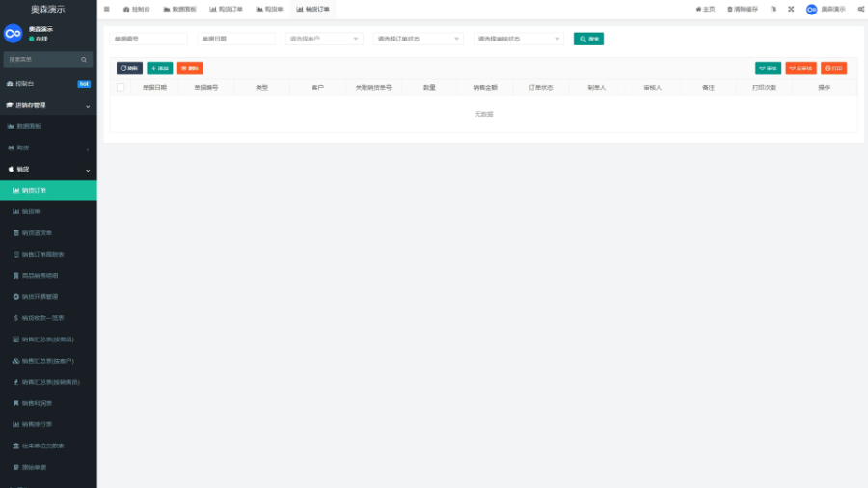This screenshot has width=868, height=488.
Task: Click the 操作 column header
Action: (x=825, y=88)
